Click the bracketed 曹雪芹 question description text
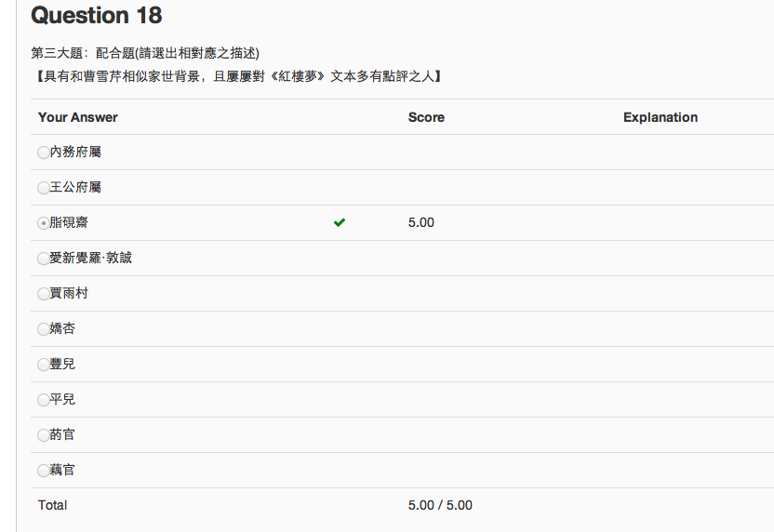 point(236,75)
